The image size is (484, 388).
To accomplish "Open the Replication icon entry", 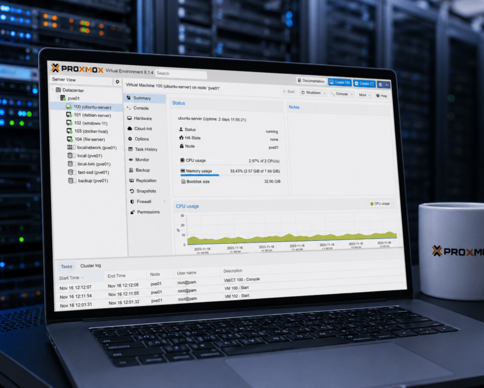I will click(131, 180).
